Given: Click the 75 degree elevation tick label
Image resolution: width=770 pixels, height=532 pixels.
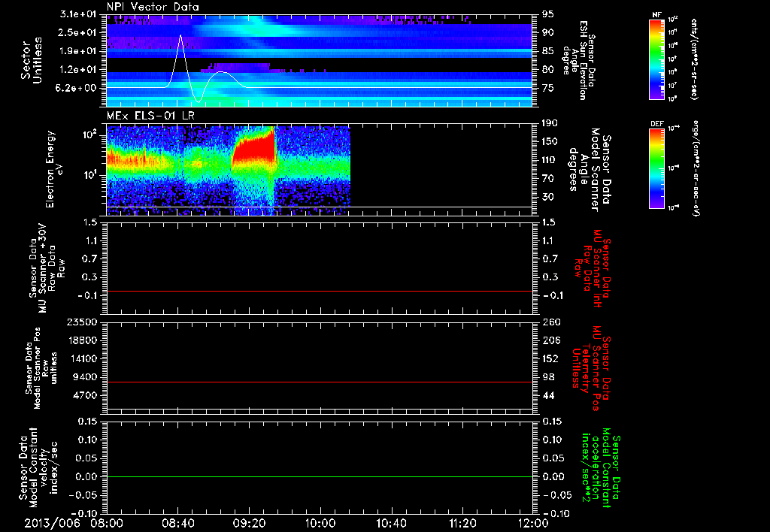Looking at the screenshot, I should pyautogui.click(x=548, y=88).
